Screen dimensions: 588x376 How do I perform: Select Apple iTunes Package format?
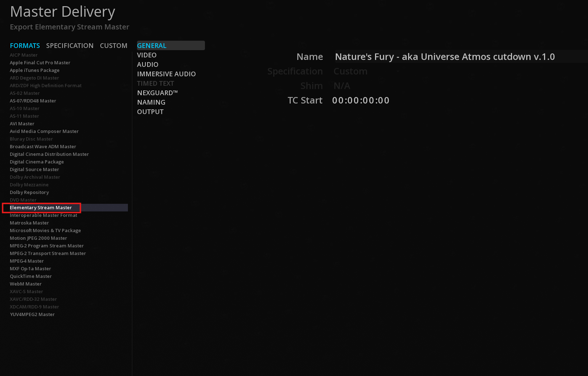pyautogui.click(x=35, y=70)
